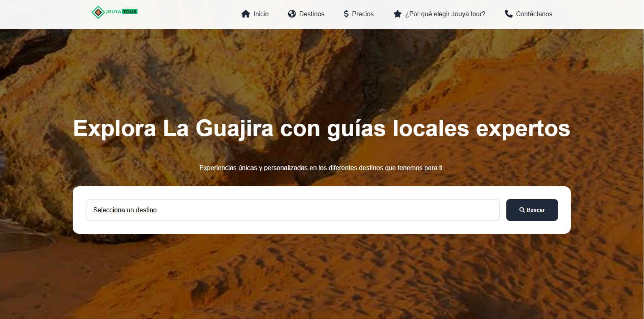
Task: Click the phone icon beside Contáctanos
Action: click(x=508, y=14)
